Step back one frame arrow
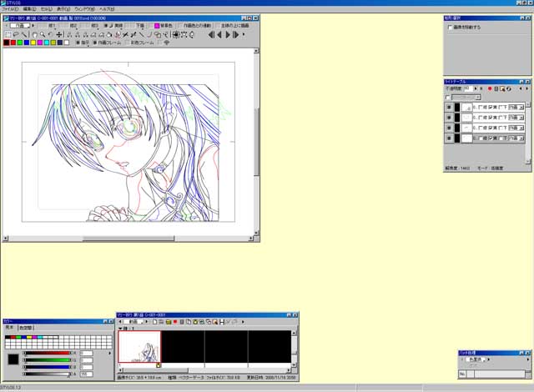 [x=219, y=34]
